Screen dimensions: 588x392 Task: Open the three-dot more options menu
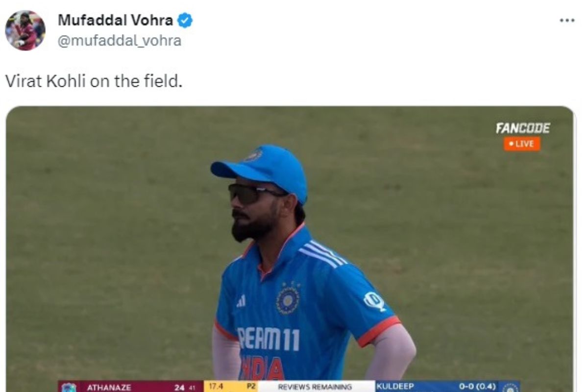566,21
